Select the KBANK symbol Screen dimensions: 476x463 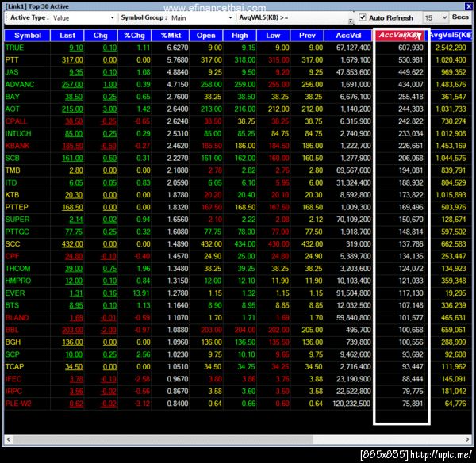17,146
